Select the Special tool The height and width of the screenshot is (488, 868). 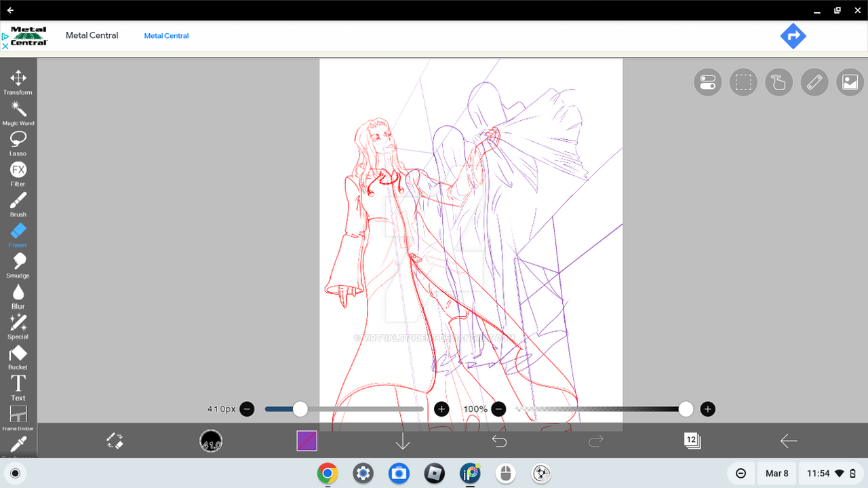pos(18,326)
